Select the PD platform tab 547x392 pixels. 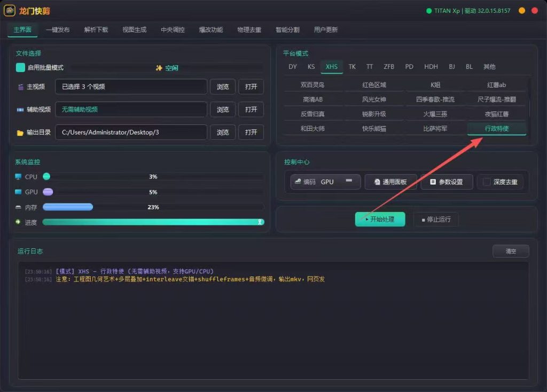pos(409,67)
